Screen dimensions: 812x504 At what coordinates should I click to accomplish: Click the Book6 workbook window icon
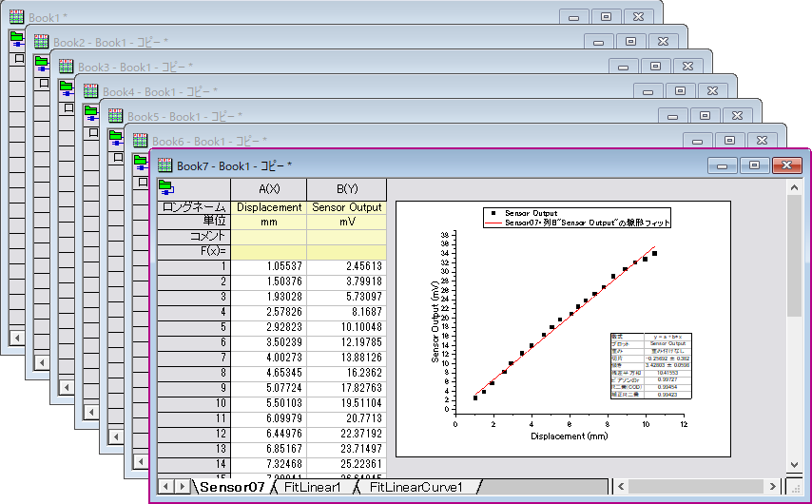point(141,141)
